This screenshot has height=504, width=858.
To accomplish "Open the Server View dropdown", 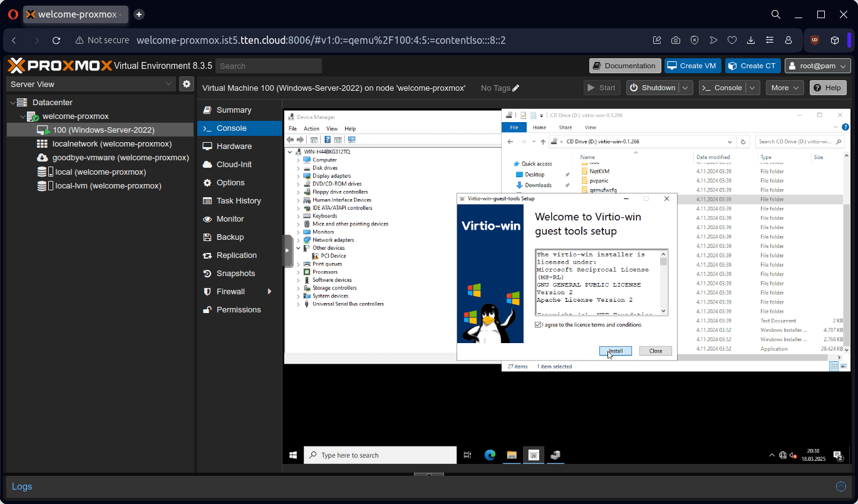I will click(91, 84).
